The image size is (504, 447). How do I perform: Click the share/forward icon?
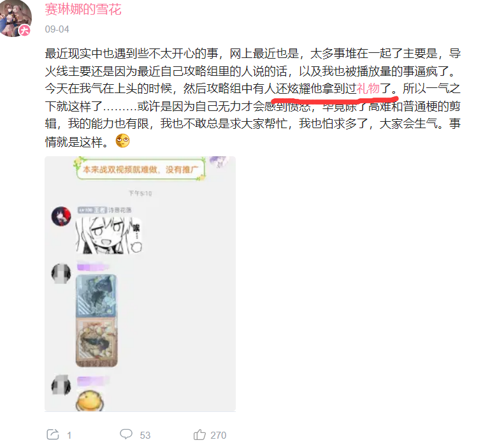(53, 434)
